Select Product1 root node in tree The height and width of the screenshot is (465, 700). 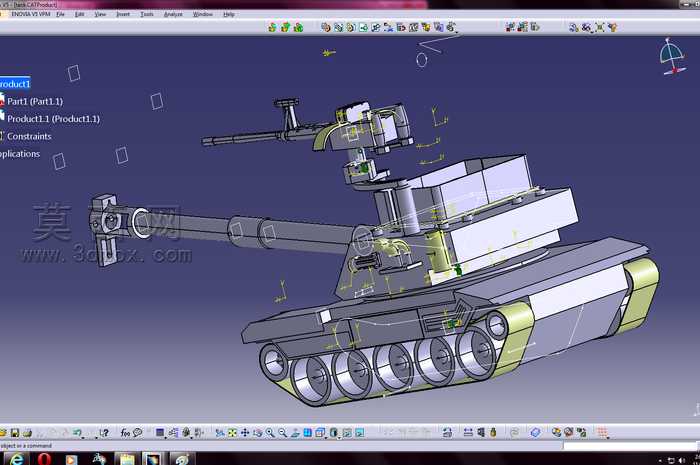tap(15, 84)
